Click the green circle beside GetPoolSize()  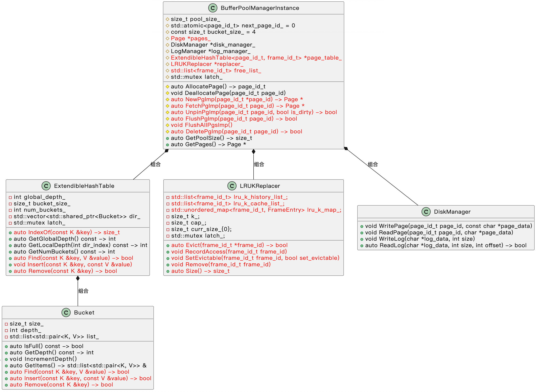[x=167, y=138]
